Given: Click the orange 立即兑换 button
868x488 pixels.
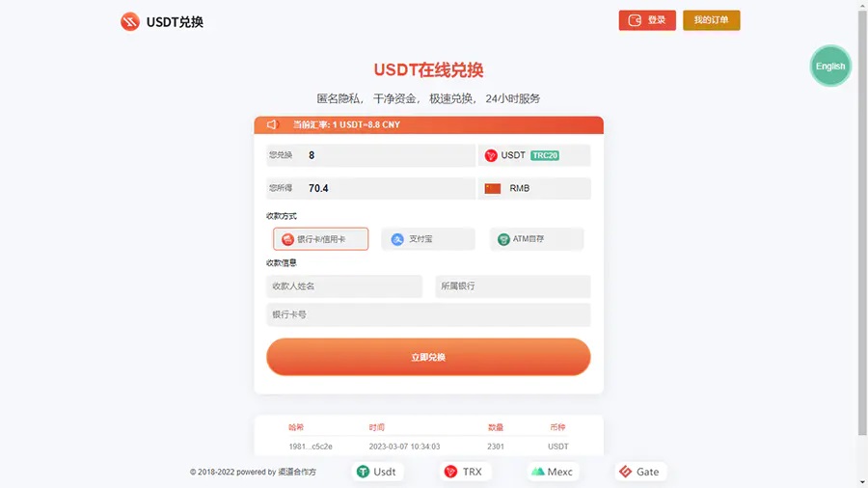Looking at the screenshot, I should click(x=428, y=357).
